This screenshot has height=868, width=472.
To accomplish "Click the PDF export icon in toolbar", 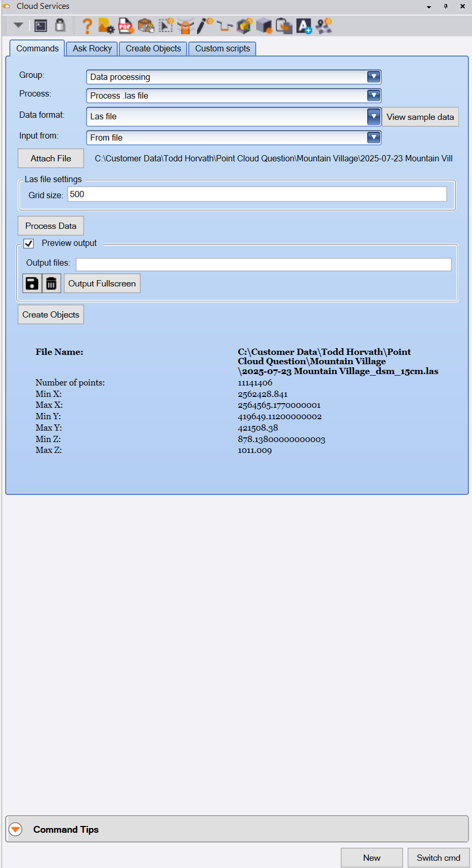I will point(126,26).
